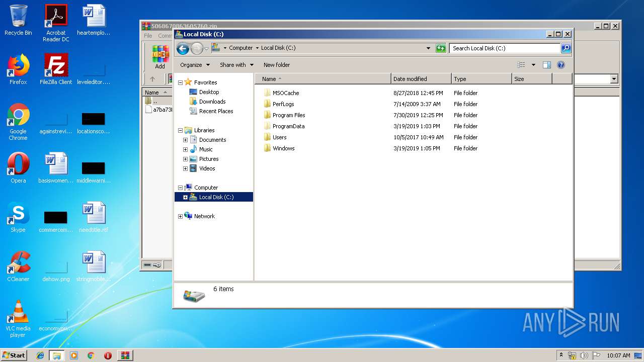Click the Computer segment in address bar
This screenshot has height=362, width=644.
[x=240, y=48]
